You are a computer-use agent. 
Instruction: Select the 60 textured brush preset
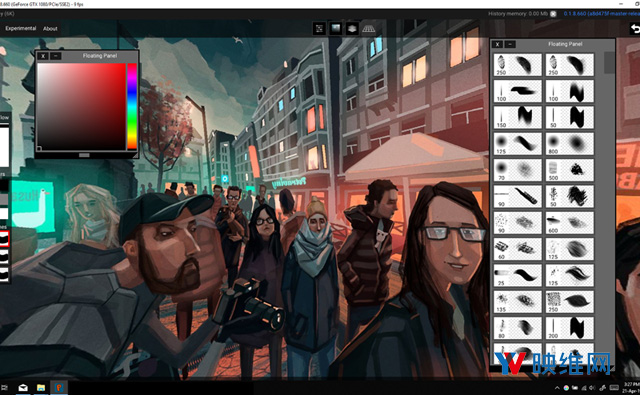[x=518, y=249]
